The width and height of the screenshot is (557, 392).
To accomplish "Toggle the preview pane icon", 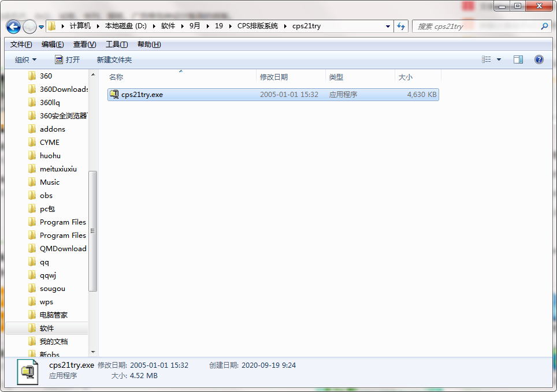I will click(x=518, y=59).
